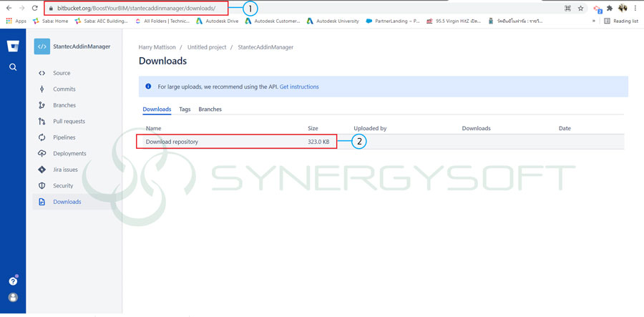Image resolution: width=644 pixels, height=317 pixels.
Task: Open Deployments in the sidebar
Action: click(x=69, y=154)
